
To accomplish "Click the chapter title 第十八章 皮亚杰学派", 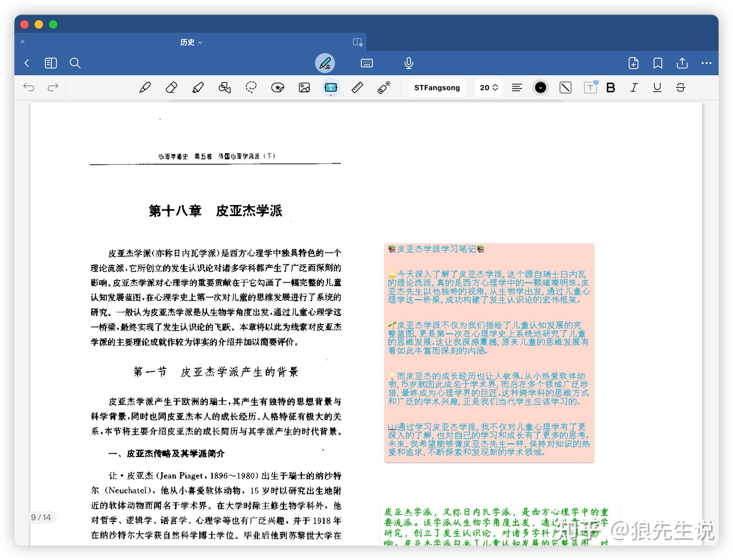I will pyautogui.click(x=215, y=211).
